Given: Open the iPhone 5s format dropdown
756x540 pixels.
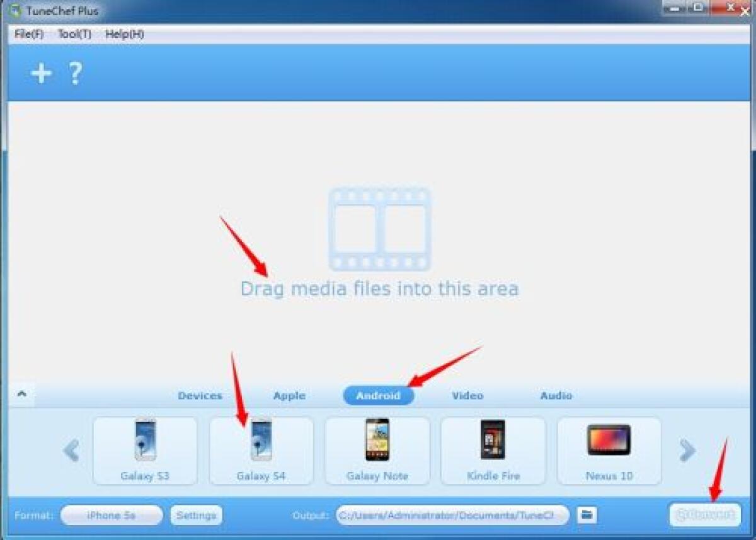Looking at the screenshot, I should point(111,515).
